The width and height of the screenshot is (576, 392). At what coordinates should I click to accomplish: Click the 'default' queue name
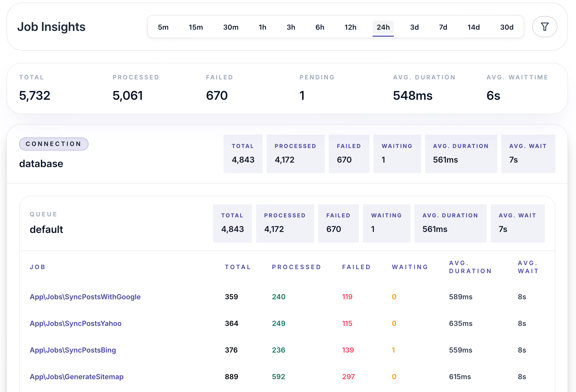[46, 229]
